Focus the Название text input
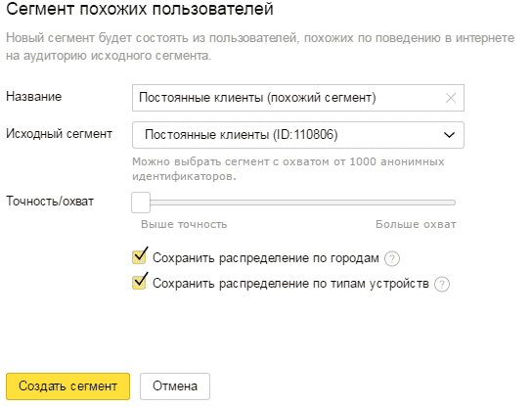The image size is (532, 407). click(298, 98)
